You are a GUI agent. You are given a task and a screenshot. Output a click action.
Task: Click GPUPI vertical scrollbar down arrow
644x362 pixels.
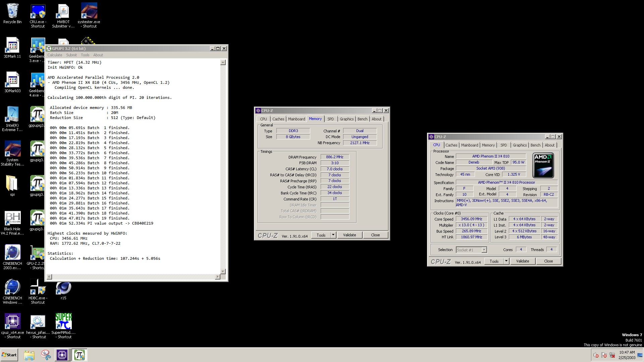tap(223, 271)
